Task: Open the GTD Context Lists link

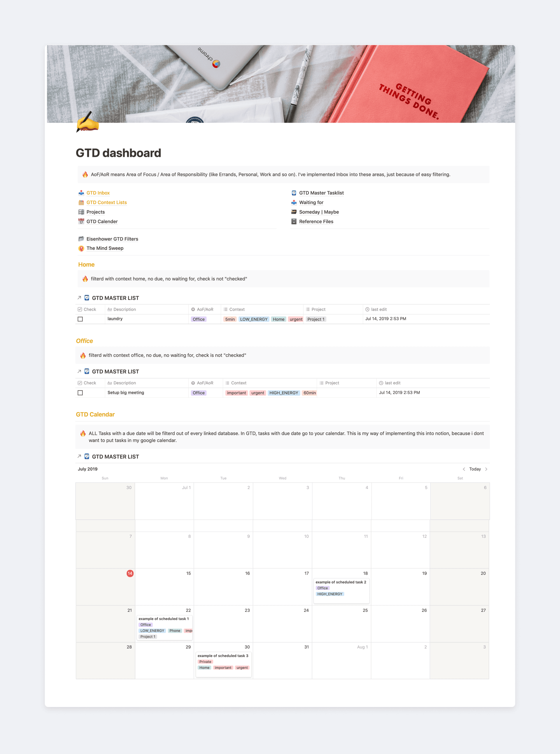Action: pos(106,202)
